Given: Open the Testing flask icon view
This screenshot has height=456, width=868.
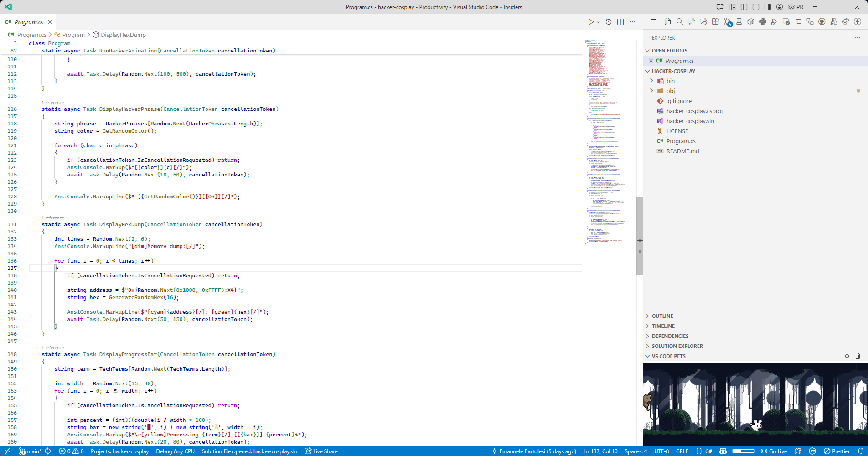Looking at the screenshot, I should coord(739,21).
